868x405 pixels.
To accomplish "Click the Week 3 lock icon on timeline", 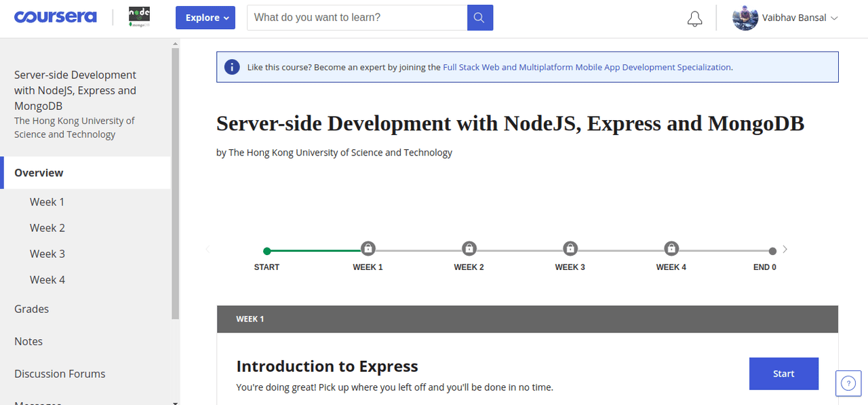I will pyautogui.click(x=570, y=248).
